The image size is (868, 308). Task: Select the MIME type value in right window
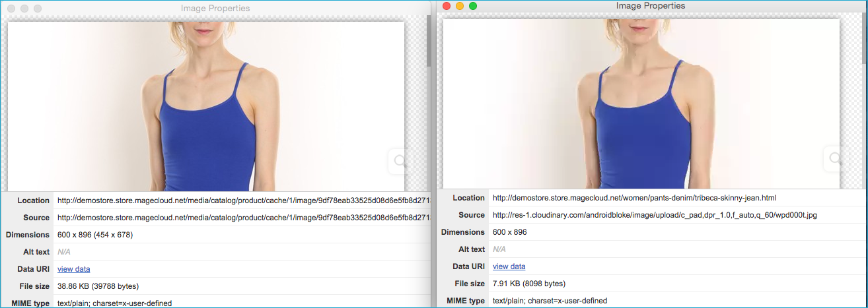click(x=550, y=301)
